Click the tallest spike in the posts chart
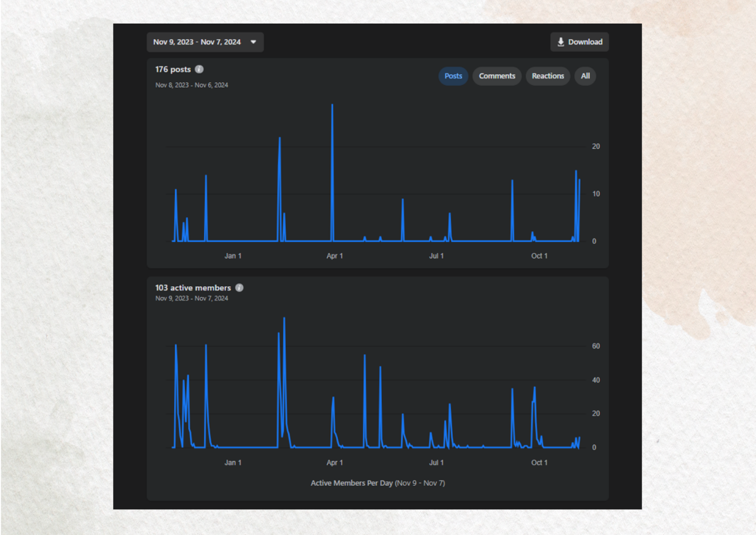 pyautogui.click(x=332, y=107)
